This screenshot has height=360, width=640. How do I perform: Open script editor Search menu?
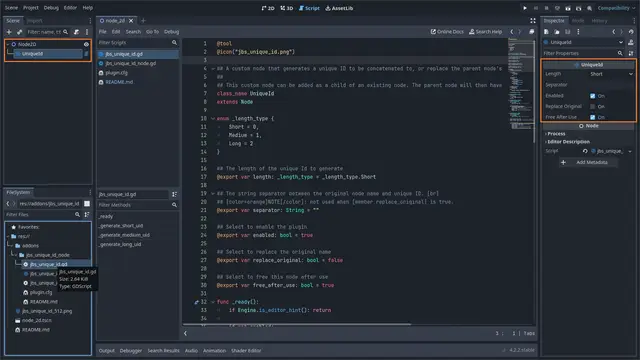(133, 31)
